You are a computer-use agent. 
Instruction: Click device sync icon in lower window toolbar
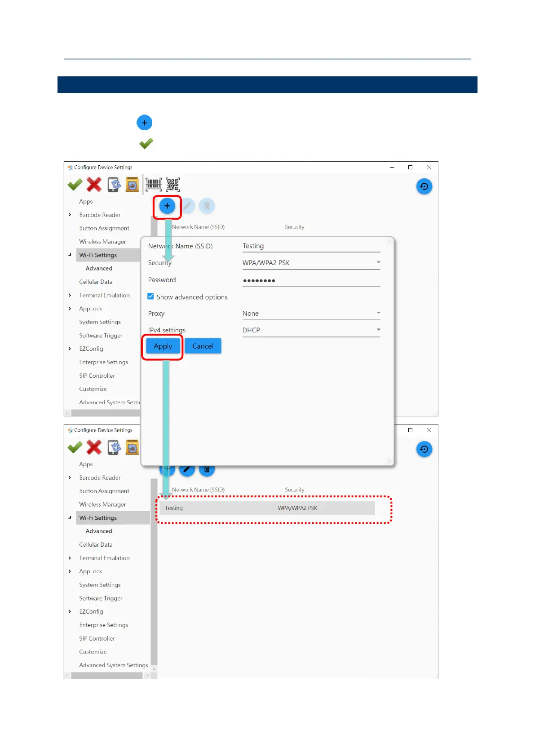(x=114, y=447)
